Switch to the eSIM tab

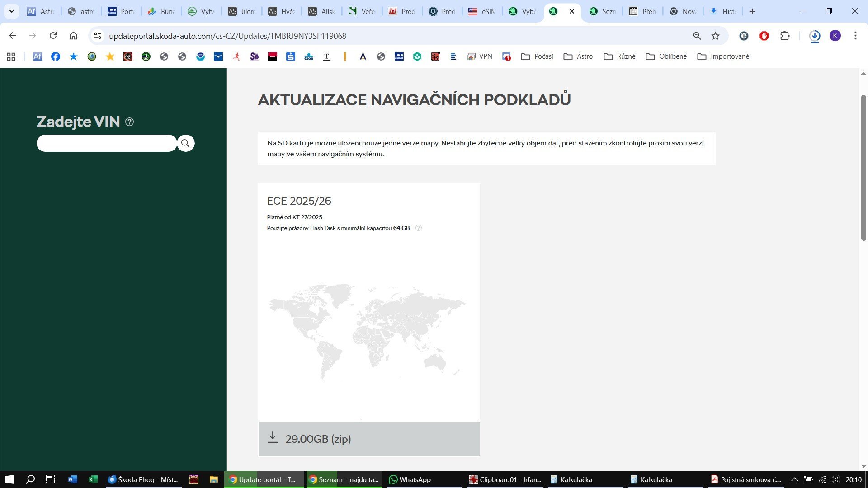tap(482, 11)
